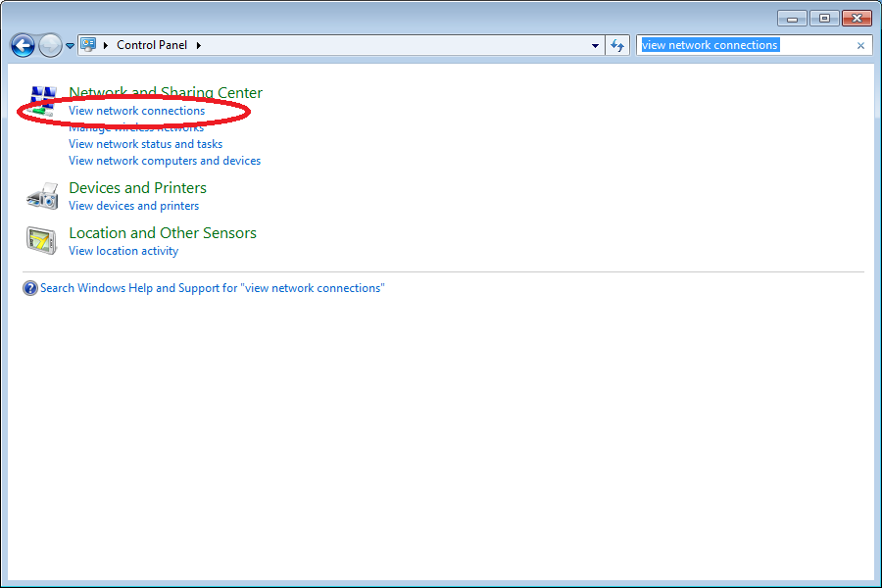Open the Manage wireless networks link
The width and height of the screenshot is (882, 588).
pyautogui.click(x=136, y=127)
